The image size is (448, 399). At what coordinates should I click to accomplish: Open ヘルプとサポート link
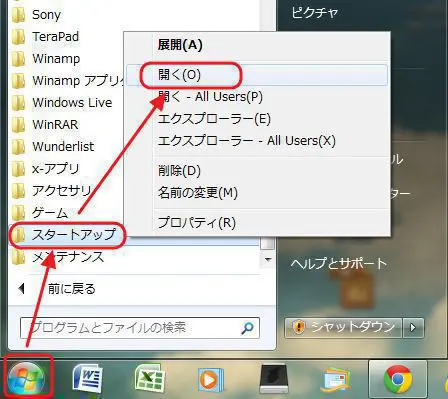pos(338,263)
